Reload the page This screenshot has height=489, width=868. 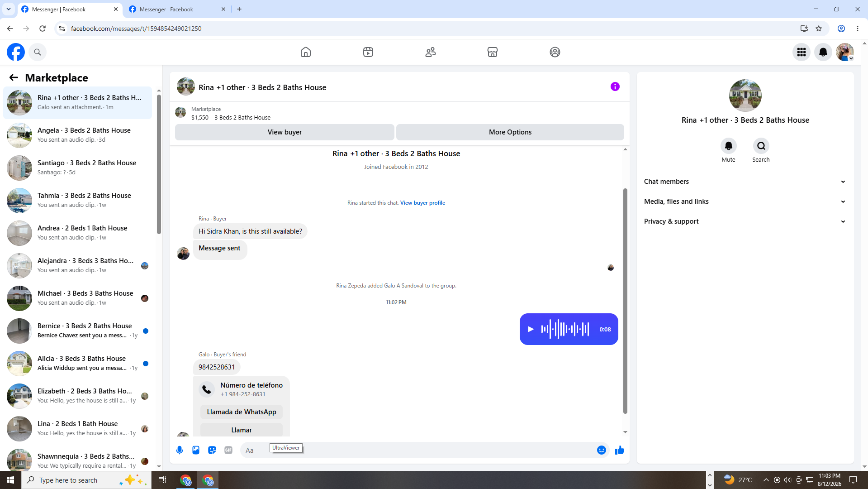tap(43, 29)
